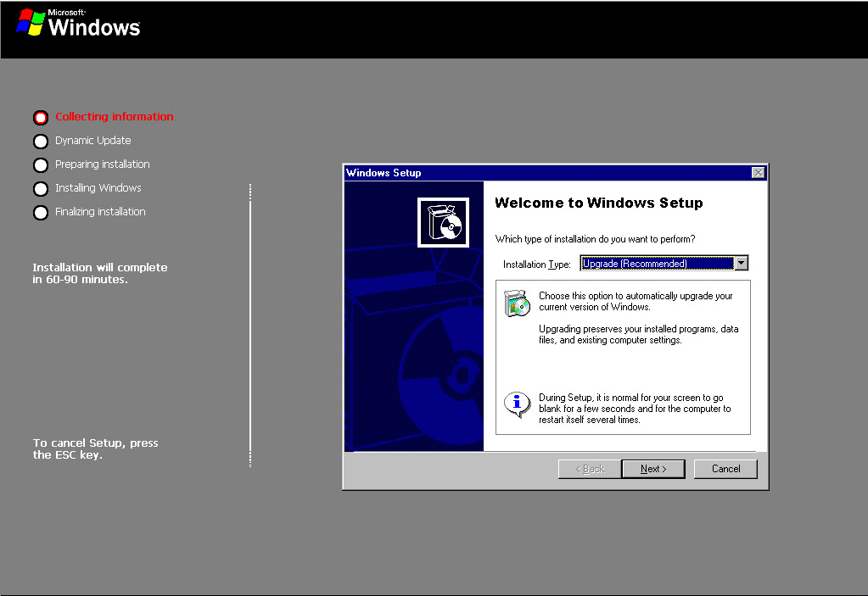868x596 pixels.
Task: Click the blue information bubble icon
Action: [517, 404]
